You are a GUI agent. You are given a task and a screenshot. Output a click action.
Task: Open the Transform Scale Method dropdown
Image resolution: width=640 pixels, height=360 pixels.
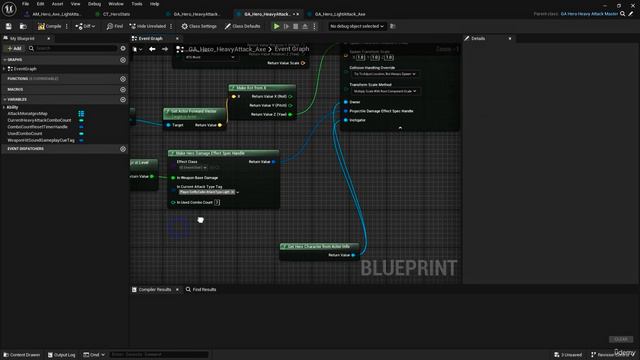coord(384,91)
